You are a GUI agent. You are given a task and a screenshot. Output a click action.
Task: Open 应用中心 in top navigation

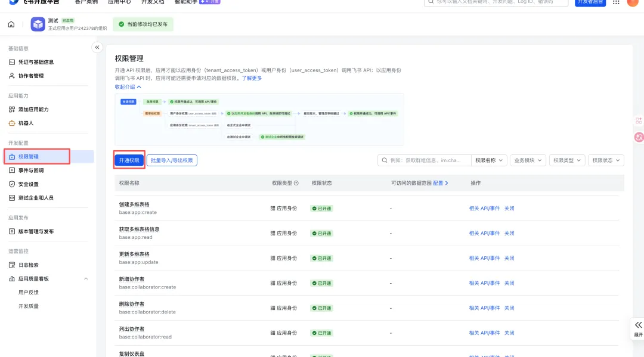tap(119, 2)
